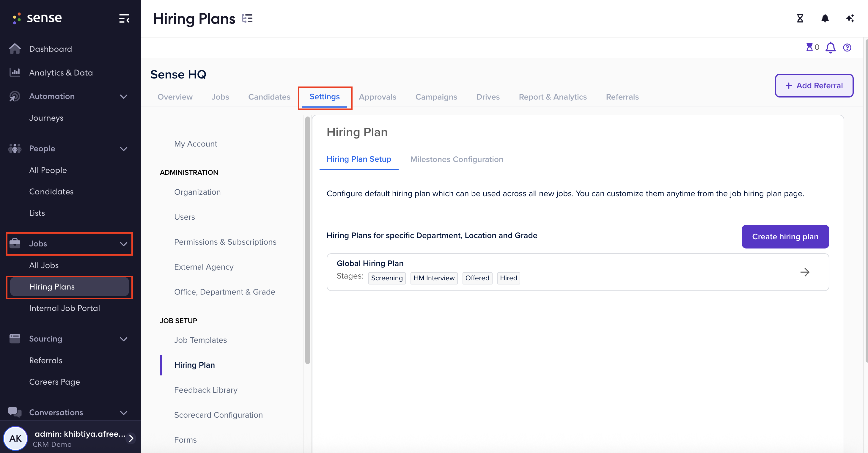Open Candidates in left sidebar
The height and width of the screenshot is (453, 868).
pyautogui.click(x=51, y=191)
